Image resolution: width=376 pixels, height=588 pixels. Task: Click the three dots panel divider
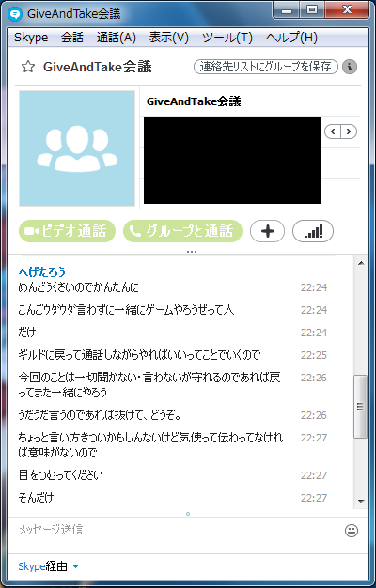(x=192, y=252)
